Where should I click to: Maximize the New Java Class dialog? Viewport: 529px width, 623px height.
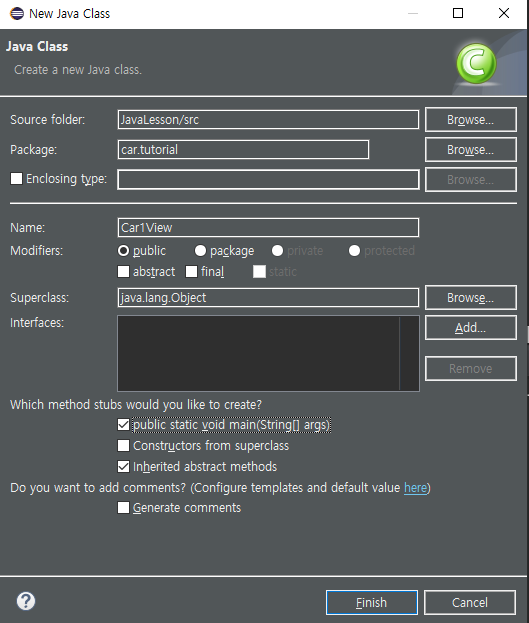coord(458,13)
